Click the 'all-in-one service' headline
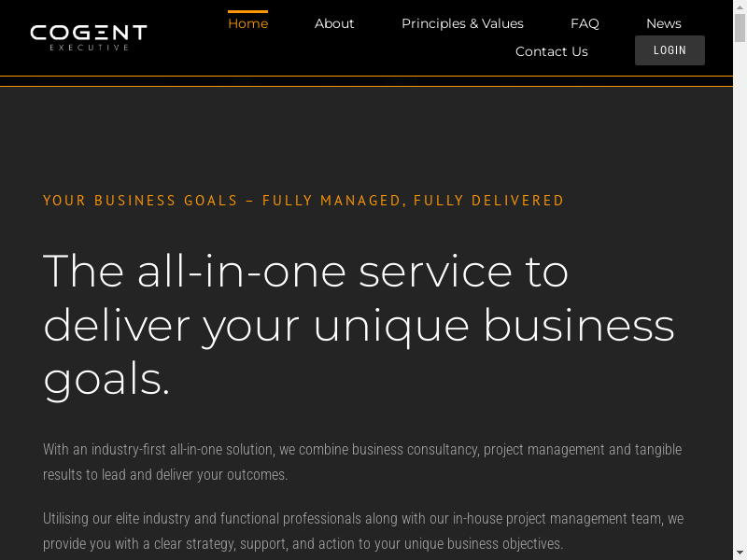The height and width of the screenshot is (560, 747). click(305, 272)
